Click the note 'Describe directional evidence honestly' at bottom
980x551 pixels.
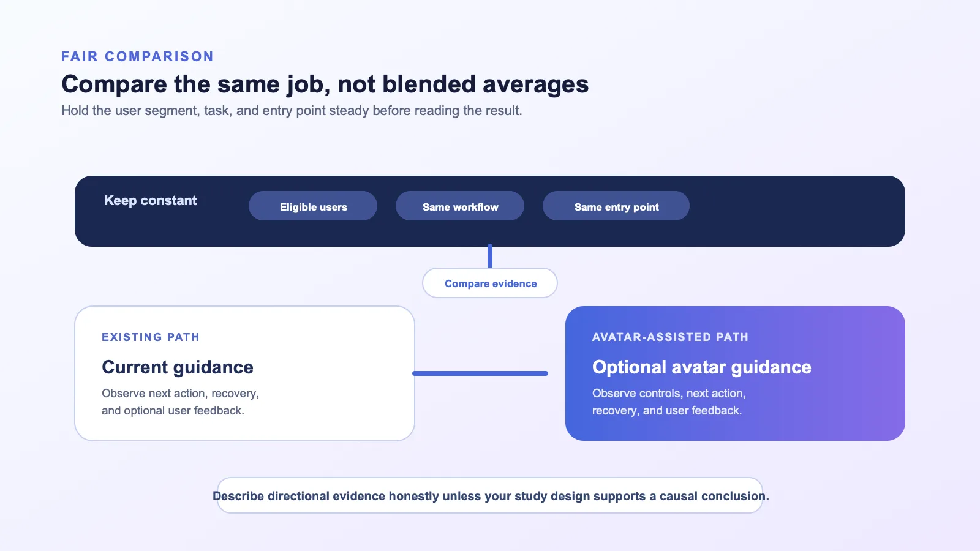490,496
